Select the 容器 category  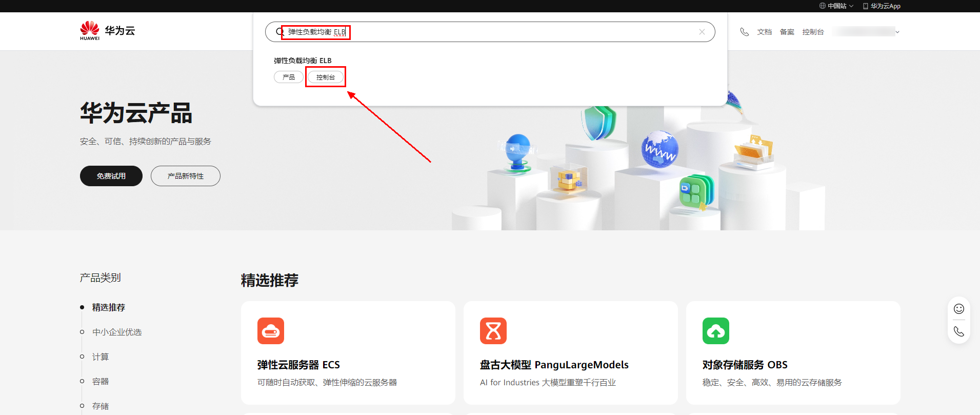(x=101, y=381)
